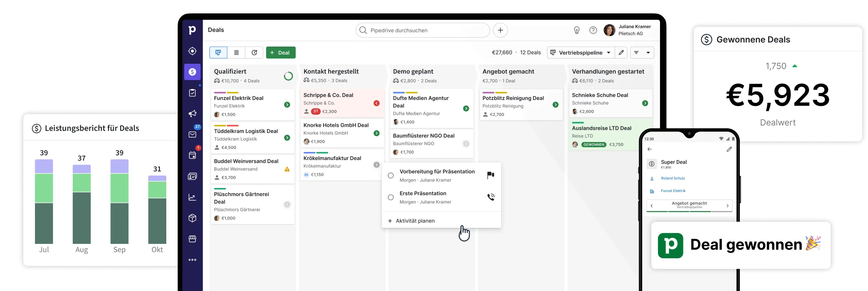The height and width of the screenshot is (291, 868).
Task: Mark 'Erste Präsentation' activity as done
Action: tap(391, 197)
